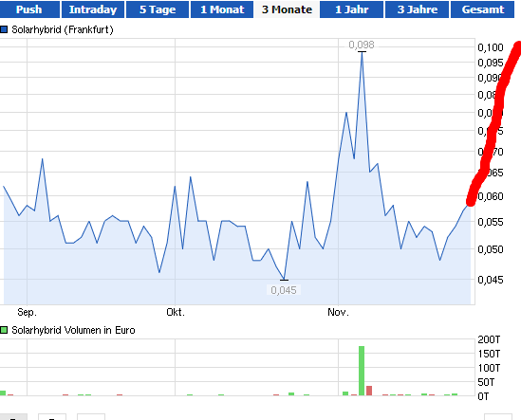Open the 3 Jahre timeframe

tap(417, 9)
